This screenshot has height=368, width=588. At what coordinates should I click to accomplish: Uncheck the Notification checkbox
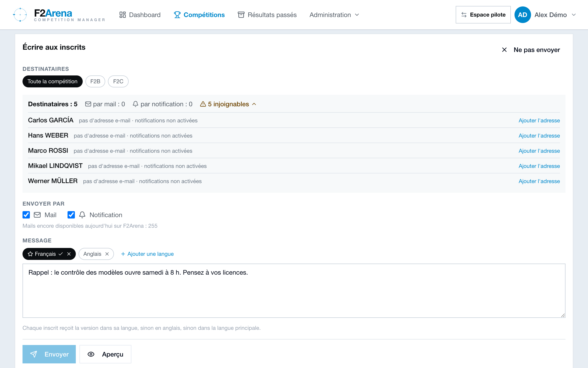pos(71,215)
